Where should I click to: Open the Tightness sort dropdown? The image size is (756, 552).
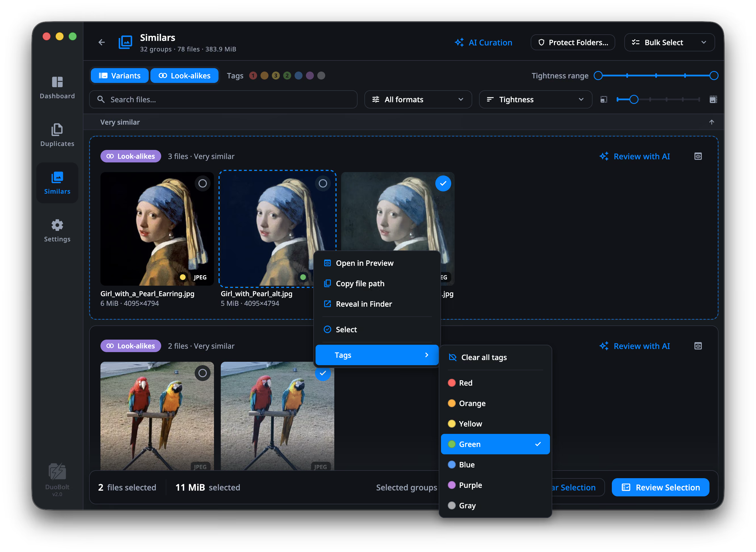pyautogui.click(x=535, y=99)
